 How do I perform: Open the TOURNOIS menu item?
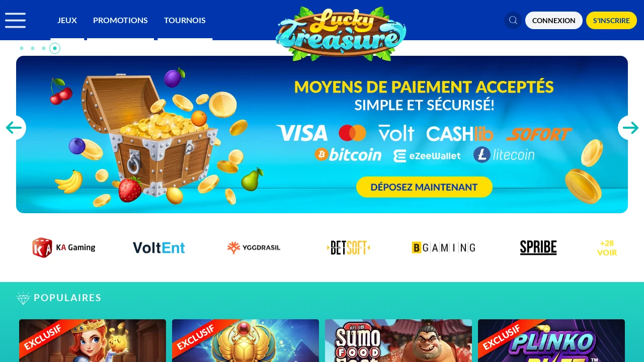click(185, 20)
